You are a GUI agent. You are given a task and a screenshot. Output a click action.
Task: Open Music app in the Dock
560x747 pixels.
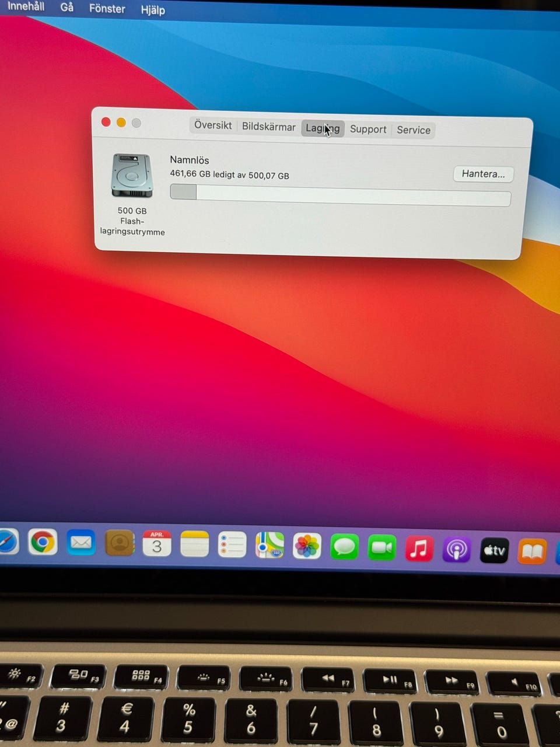pyautogui.click(x=419, y=549)
